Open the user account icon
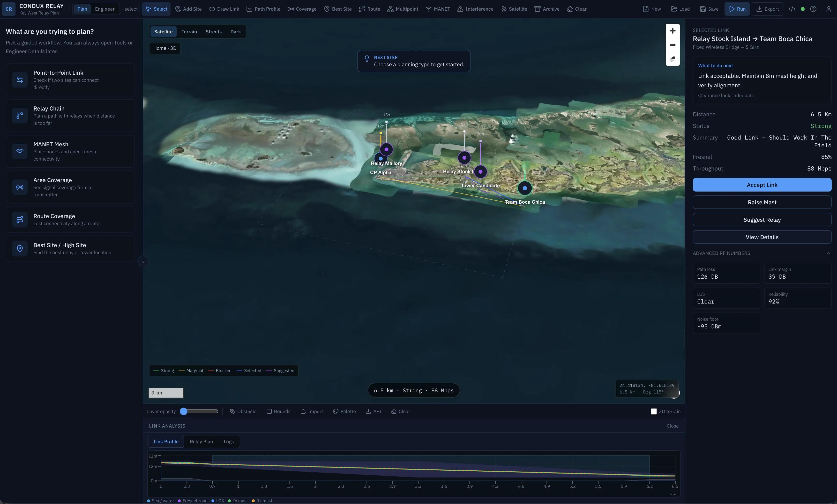The height and width of the screenshot is (504, 837). click(x=829, y=9)
